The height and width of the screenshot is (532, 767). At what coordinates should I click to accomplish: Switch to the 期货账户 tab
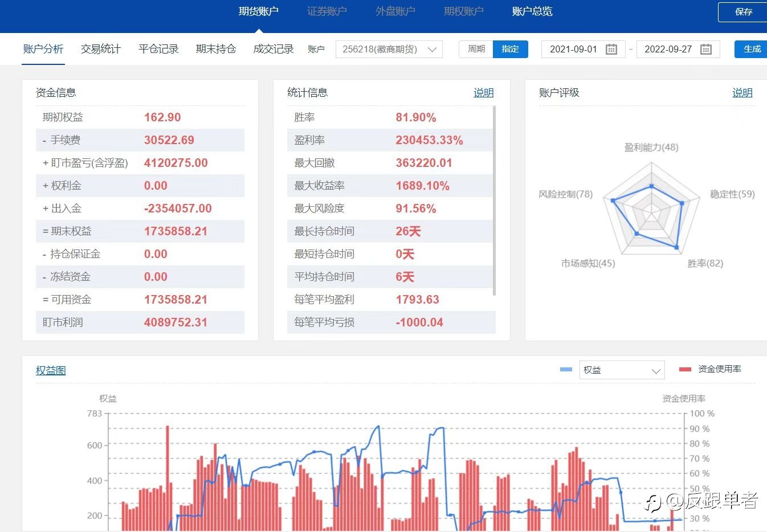(x=258, y=11)
